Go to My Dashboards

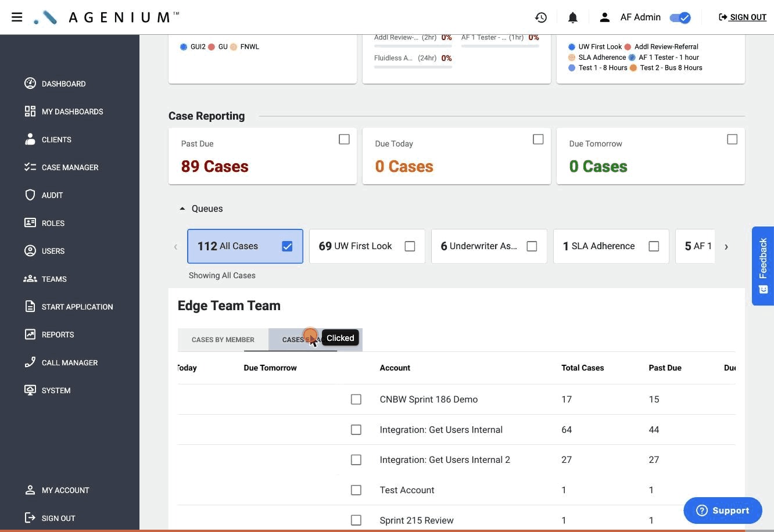coord(72,112)
